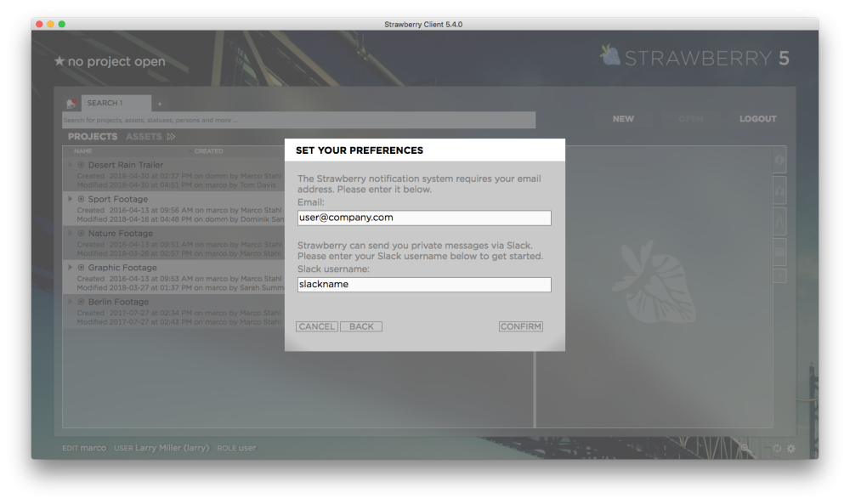Click the star beside no project open
This screenshot has width=850, height=504.
59,61
